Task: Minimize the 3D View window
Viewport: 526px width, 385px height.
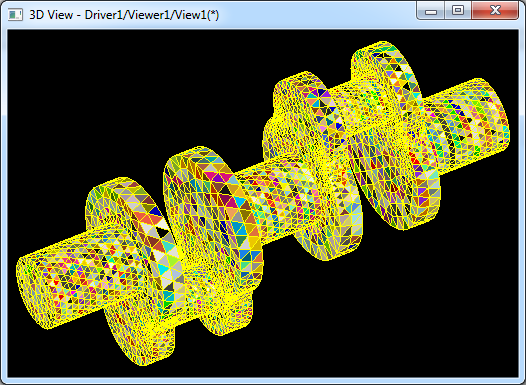Action: 431,11
